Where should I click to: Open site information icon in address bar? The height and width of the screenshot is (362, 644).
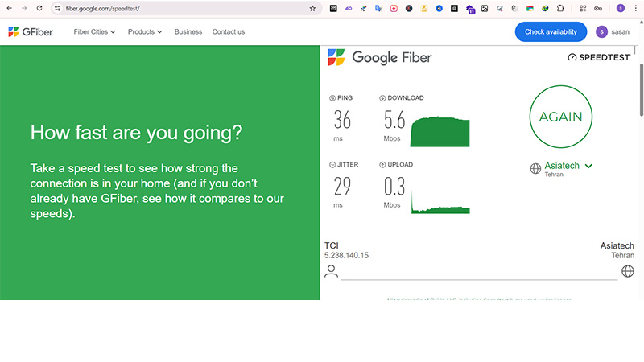point(57,8)
